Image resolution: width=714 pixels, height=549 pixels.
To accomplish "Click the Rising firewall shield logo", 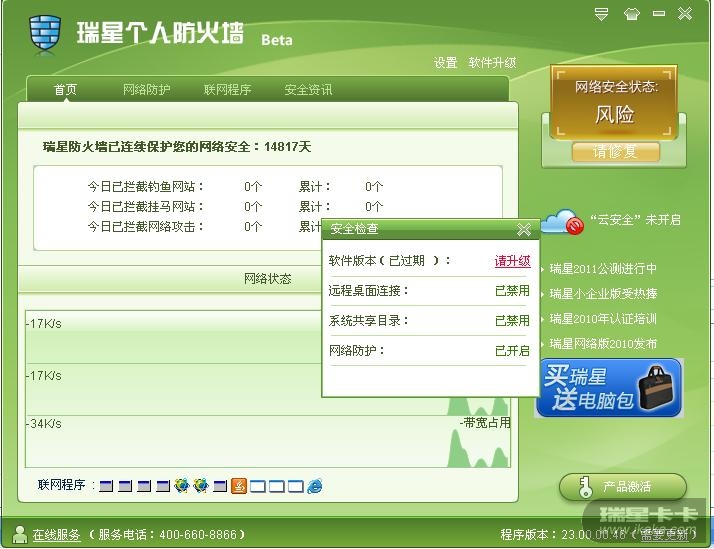I will coord(45,34).
